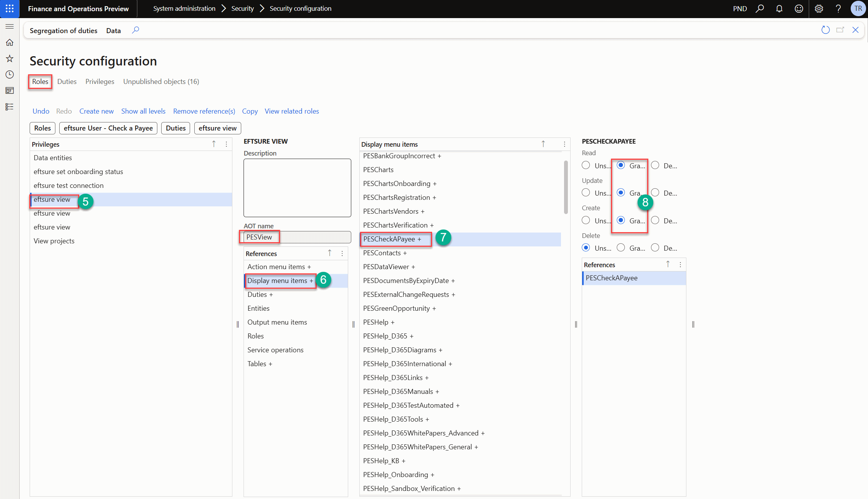Open Favorites star in the sidebar

[10, 59]
